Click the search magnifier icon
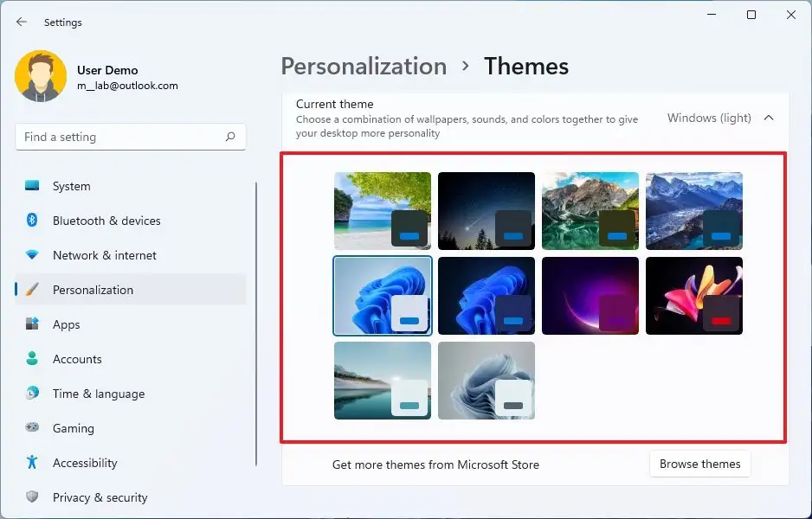 (x=230, y=137)
